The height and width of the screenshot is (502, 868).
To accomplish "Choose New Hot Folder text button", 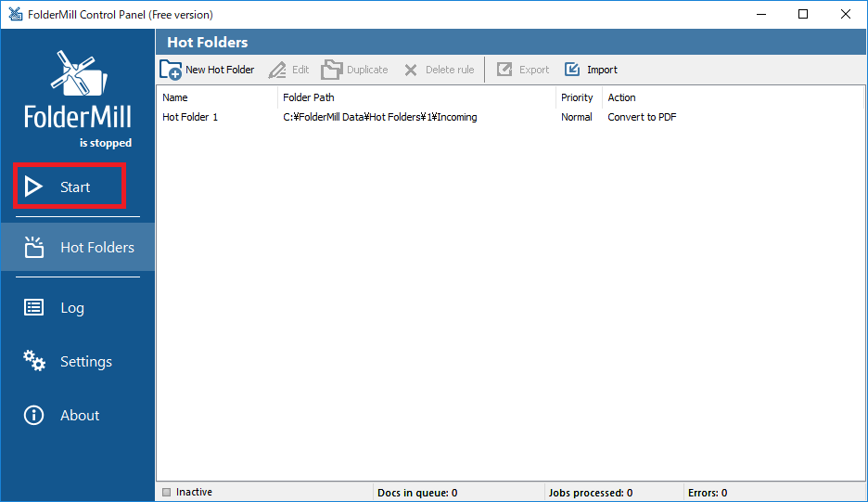I will (x=220, y=70).
